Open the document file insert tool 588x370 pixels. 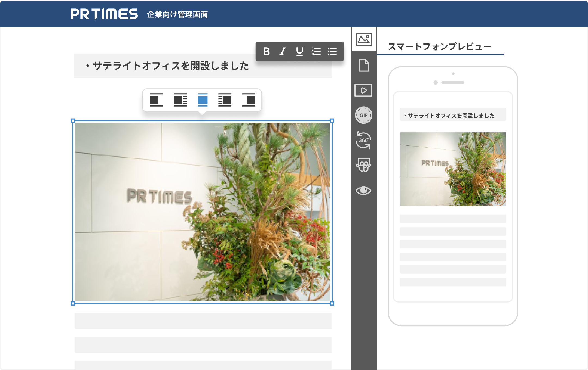364,65
